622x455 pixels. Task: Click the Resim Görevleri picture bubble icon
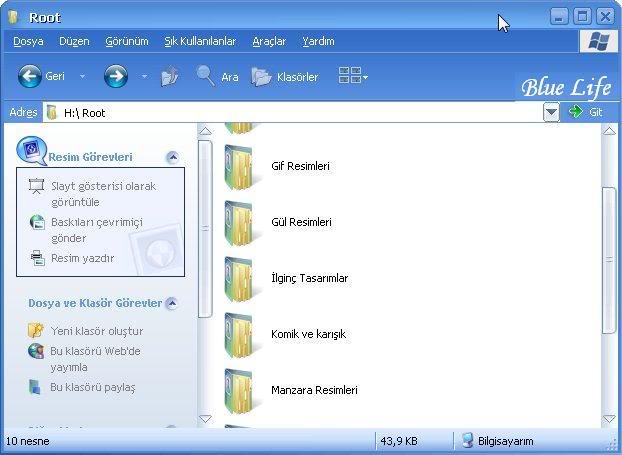point(32,151)
